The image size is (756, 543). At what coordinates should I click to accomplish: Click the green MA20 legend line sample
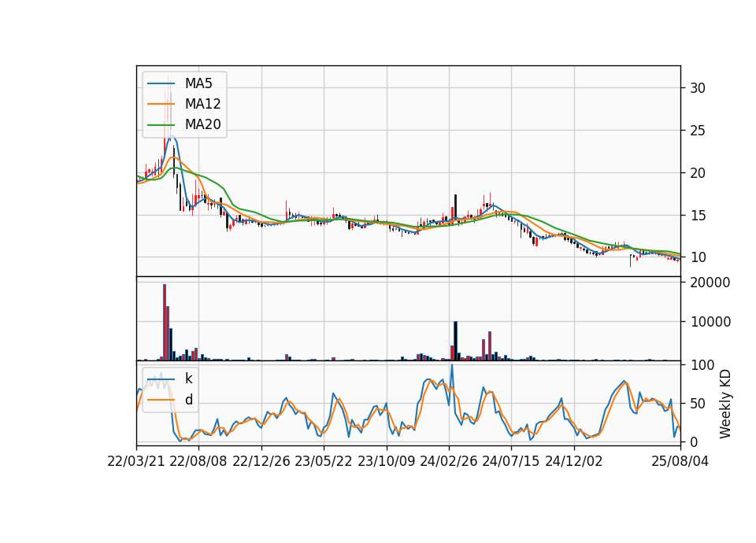click(x=161, y=124)
